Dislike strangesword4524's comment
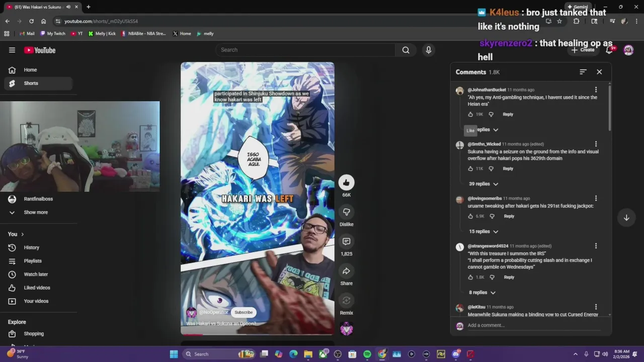The image size is (644, 362). click(x=492, y=277)
